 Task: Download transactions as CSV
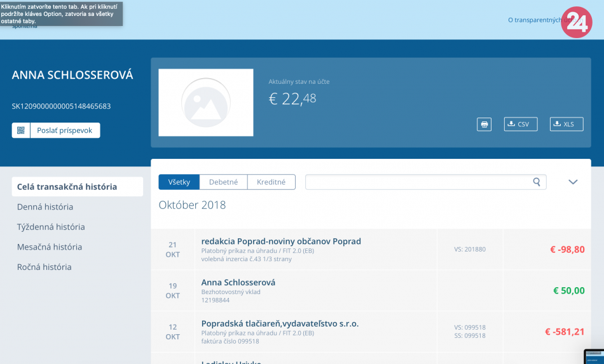point(520,125)
